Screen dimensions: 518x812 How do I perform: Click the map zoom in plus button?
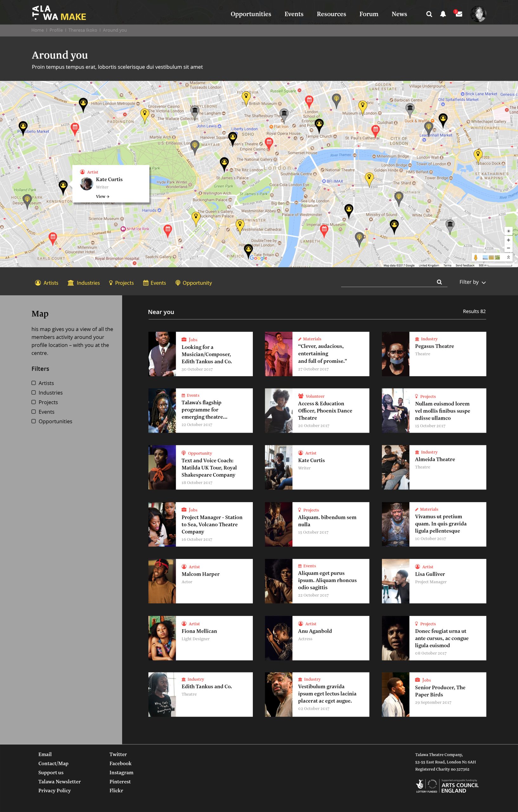click(508, 240)
